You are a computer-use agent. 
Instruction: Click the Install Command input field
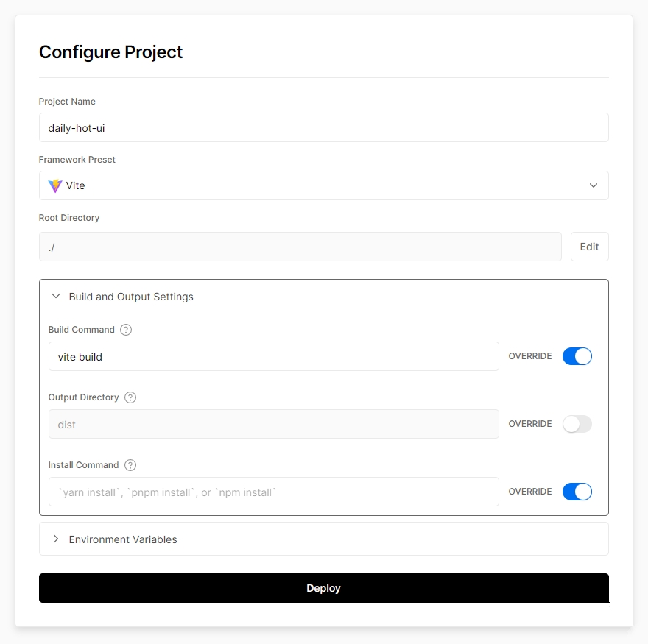[x=274, y=492]
